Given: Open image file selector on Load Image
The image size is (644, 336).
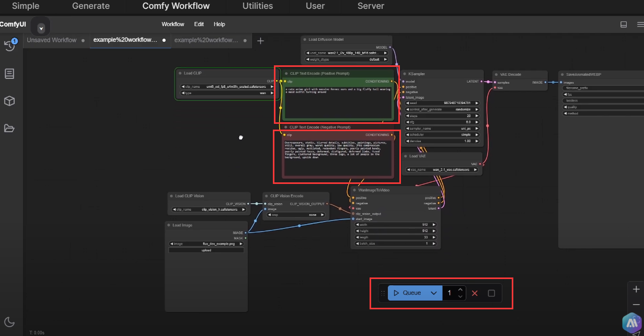Looking at the screenshot, I should [x=206, y=244].
